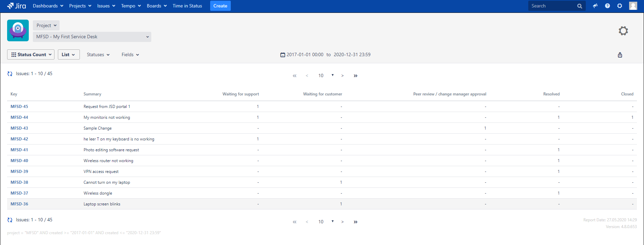Click the Jira logo in header

pos(17,6)
